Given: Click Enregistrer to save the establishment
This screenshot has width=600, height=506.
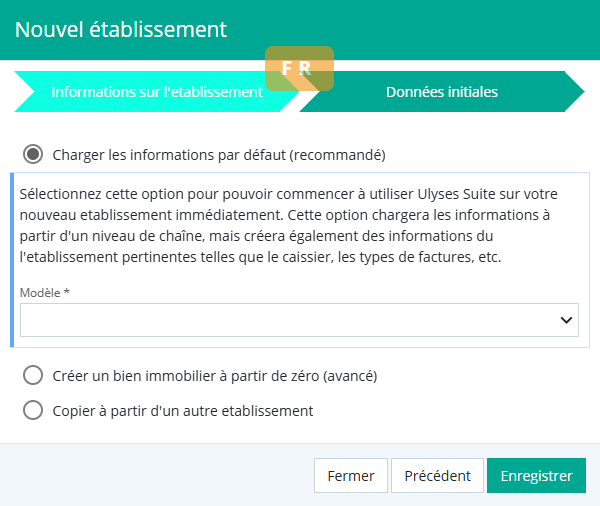Looking at the screenshot, I should coord(536,476).
